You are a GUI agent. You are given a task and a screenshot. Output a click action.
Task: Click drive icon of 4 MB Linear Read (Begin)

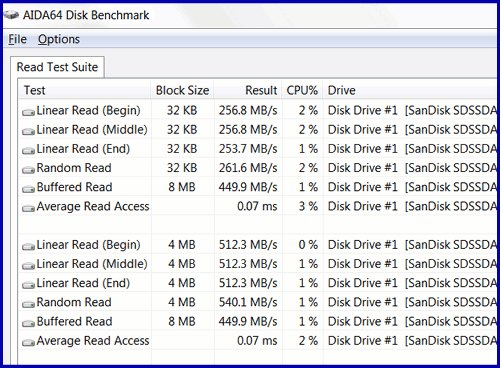click(x=28, y=246)
